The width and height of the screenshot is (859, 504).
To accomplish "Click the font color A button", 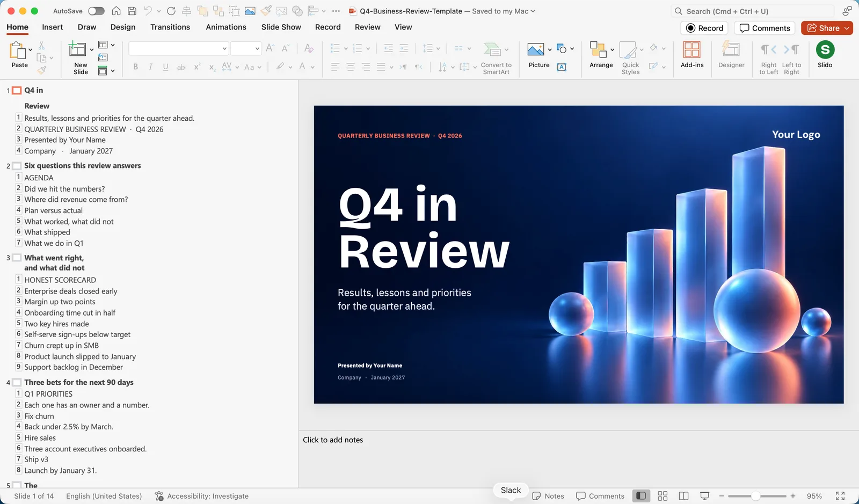I will pyautogui.click(x=302, y=67).
